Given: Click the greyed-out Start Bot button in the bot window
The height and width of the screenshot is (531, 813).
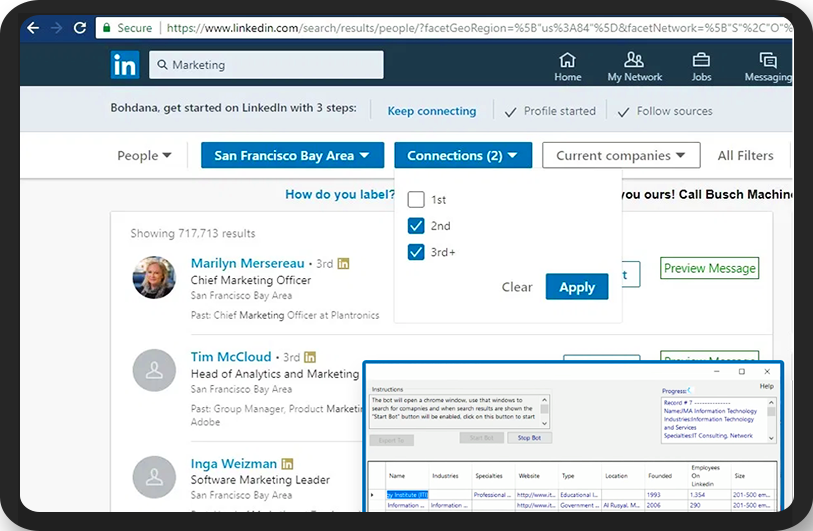Looking at the screenshot, I should point(482,438).
